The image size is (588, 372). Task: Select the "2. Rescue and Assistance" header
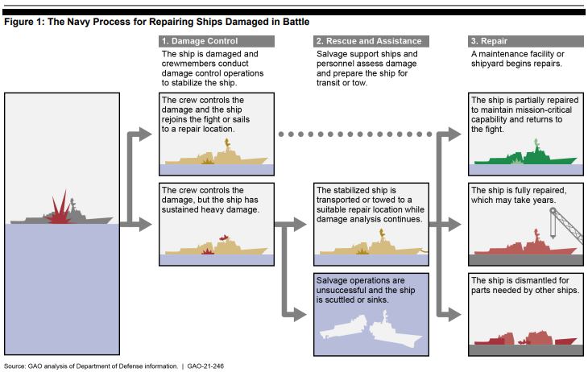368,41
